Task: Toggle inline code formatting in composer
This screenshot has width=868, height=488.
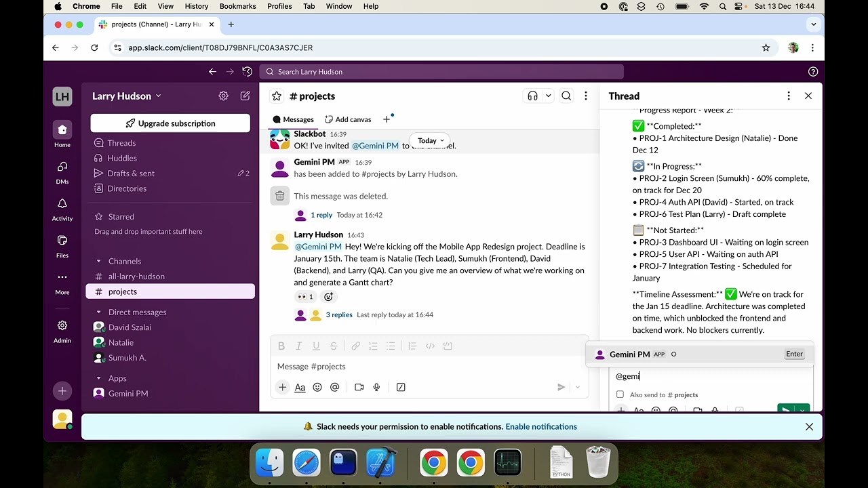Action: (x=430, y=346)
